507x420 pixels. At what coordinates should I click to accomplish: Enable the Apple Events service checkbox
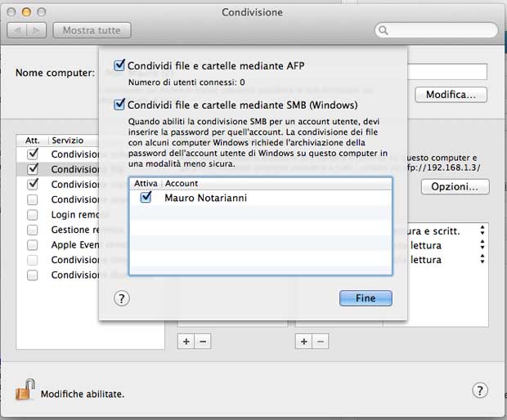pyautogui.click(x=33, y=245)
